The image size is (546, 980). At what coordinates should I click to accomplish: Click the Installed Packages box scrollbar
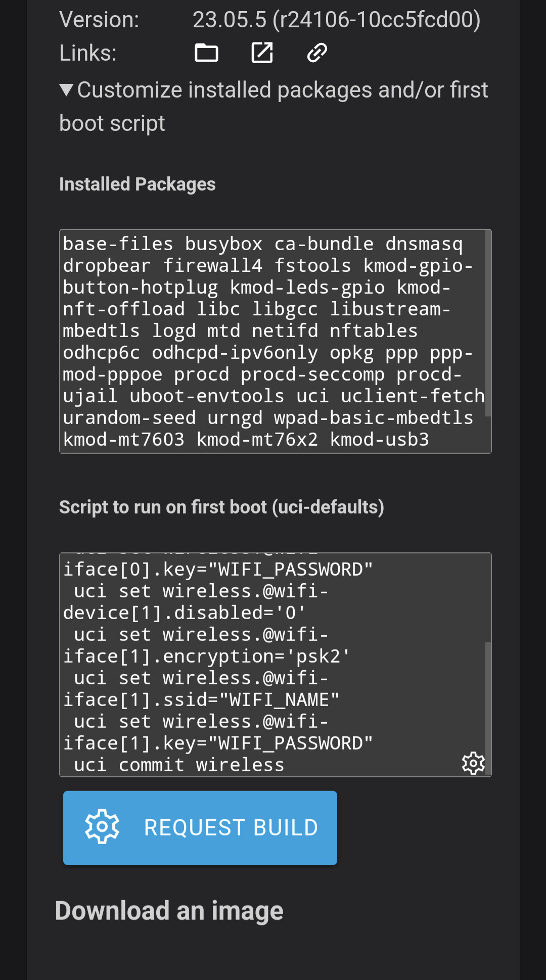(x=488, y=323)
